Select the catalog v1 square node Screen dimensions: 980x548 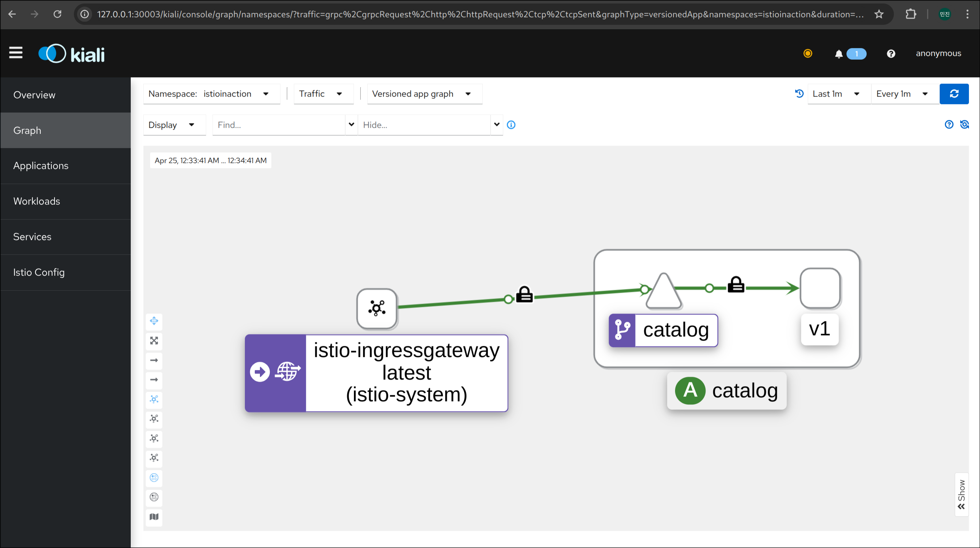pos(820,288)
